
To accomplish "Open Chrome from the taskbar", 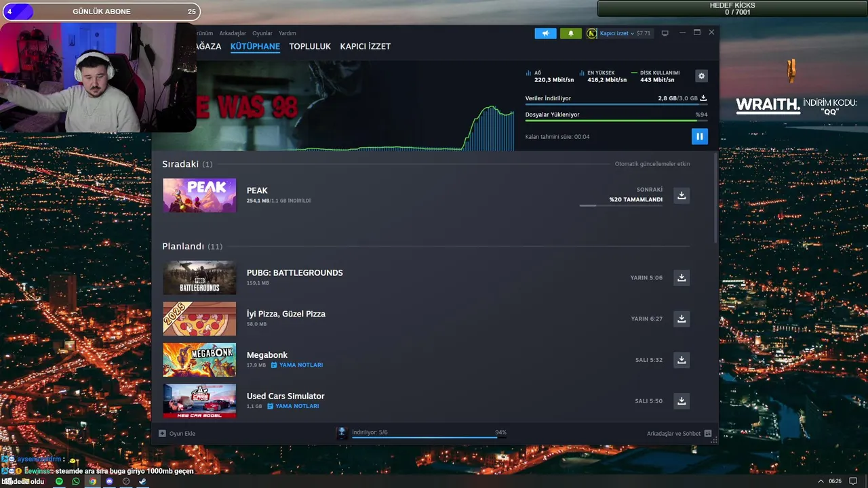I will [92, 481].
